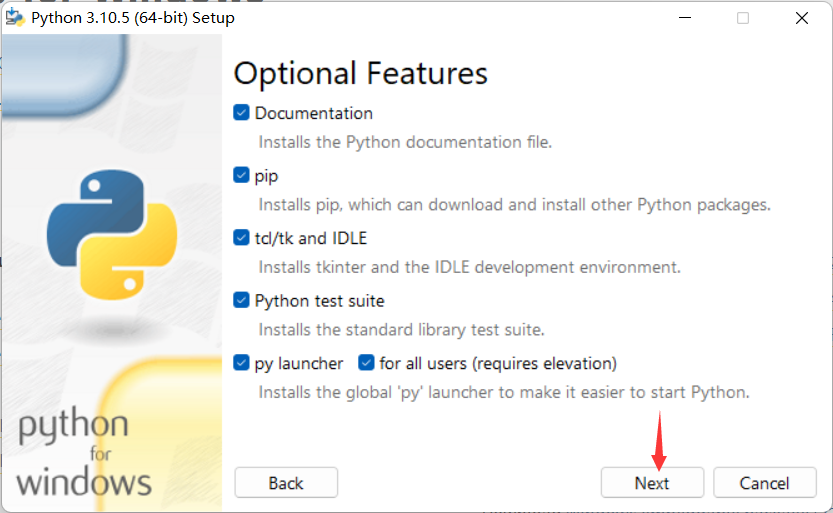Uncheck the Documentation checkbox

pos(241,113)
